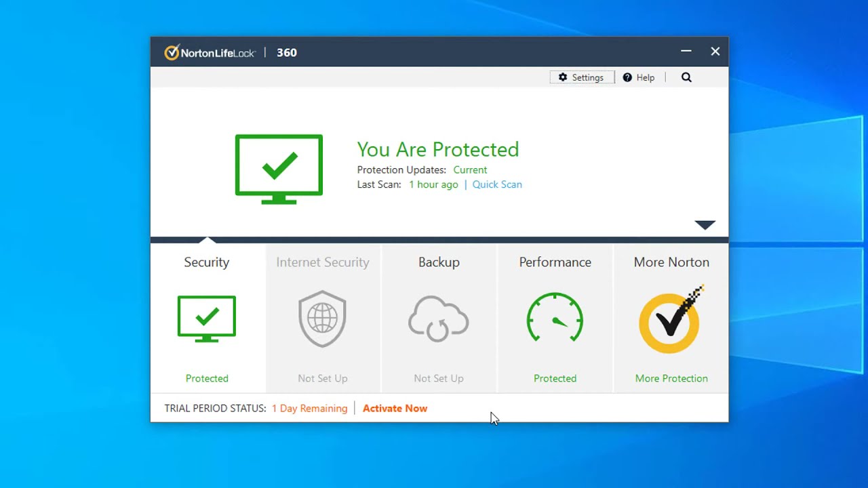Run a Quick Scan
This screenshot has width=868, height=488.
coord(497,184)
